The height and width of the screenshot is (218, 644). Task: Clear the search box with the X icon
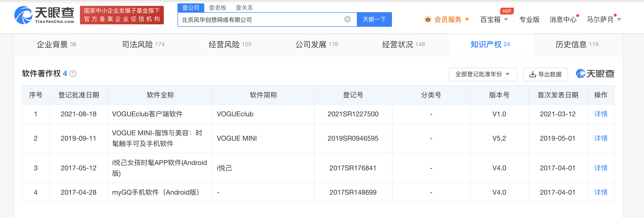coord(348,19)
